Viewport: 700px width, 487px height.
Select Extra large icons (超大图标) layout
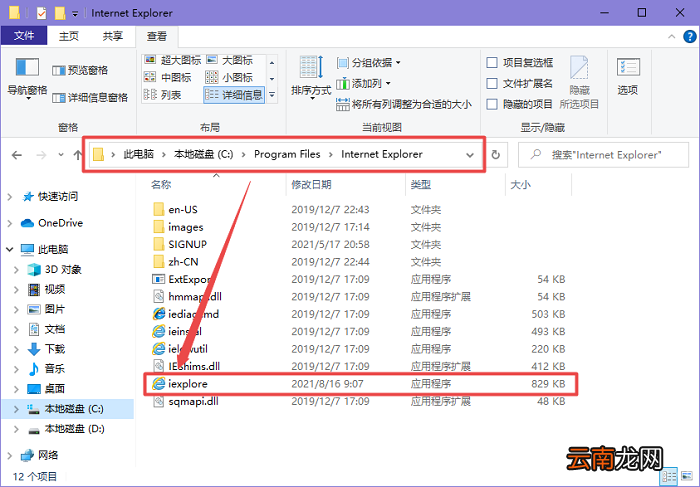tap(172, 60)
